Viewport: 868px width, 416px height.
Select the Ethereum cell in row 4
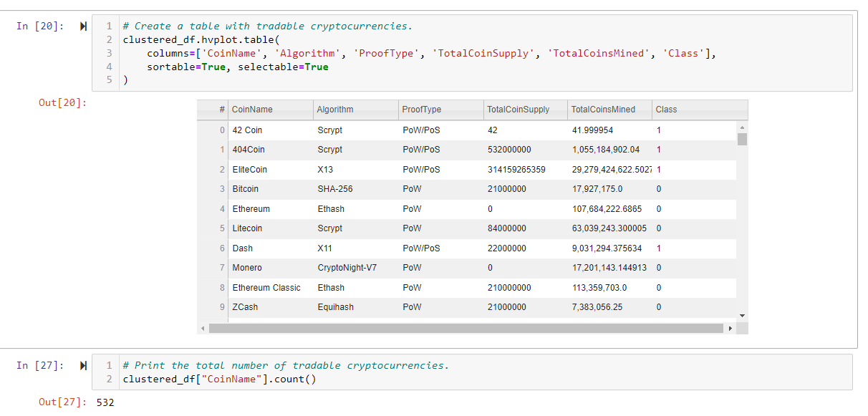point(271,209)
